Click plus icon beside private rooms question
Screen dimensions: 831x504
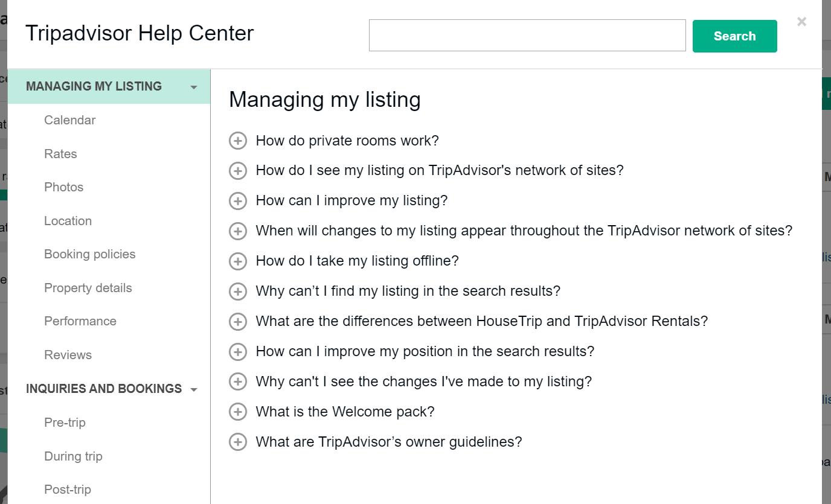[238, 141]
